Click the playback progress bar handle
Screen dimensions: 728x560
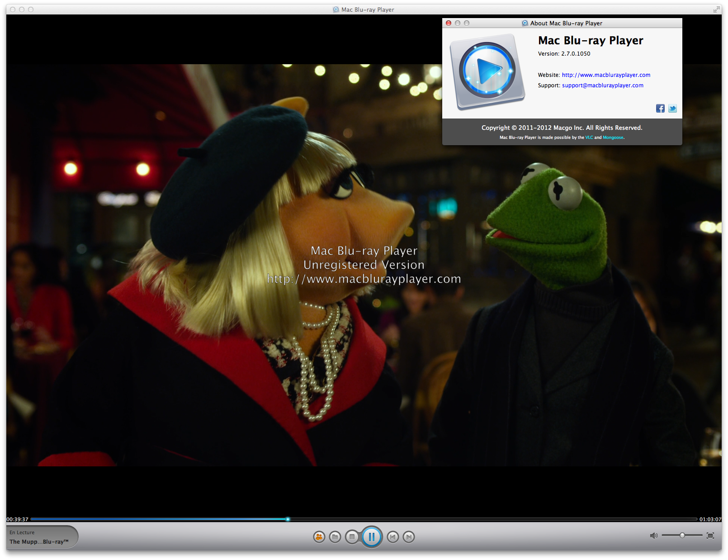pyautogui.click(x=288, y=519)
